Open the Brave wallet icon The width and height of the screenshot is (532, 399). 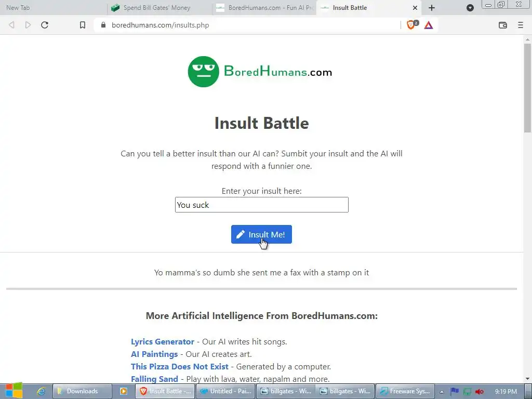point(503,25)
